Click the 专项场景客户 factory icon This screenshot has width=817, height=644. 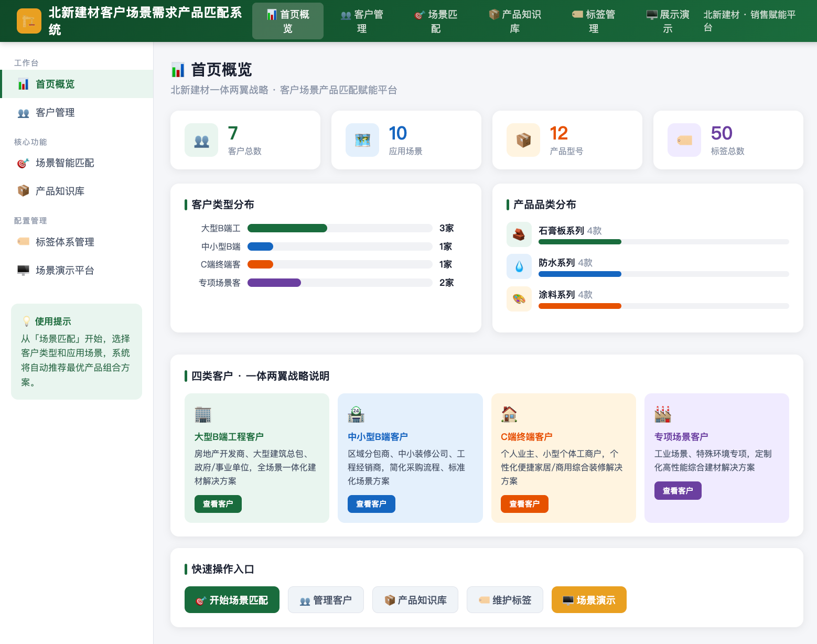(663, 414)
